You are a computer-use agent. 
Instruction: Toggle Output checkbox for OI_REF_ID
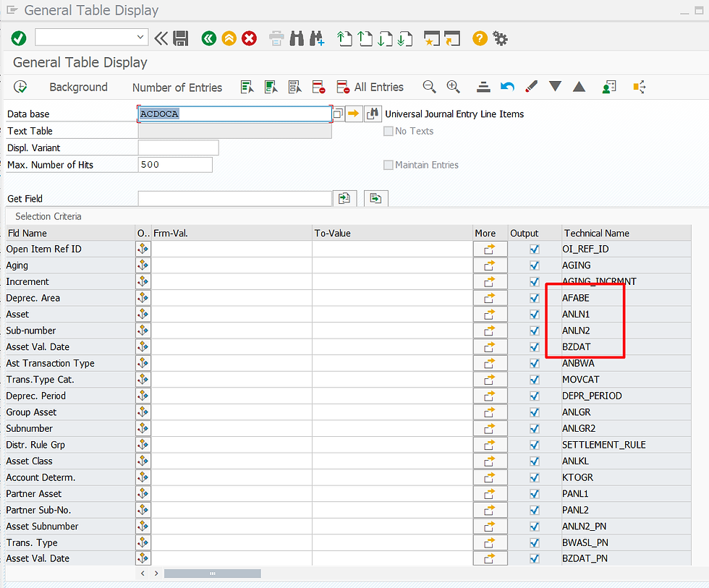[535, 249]
